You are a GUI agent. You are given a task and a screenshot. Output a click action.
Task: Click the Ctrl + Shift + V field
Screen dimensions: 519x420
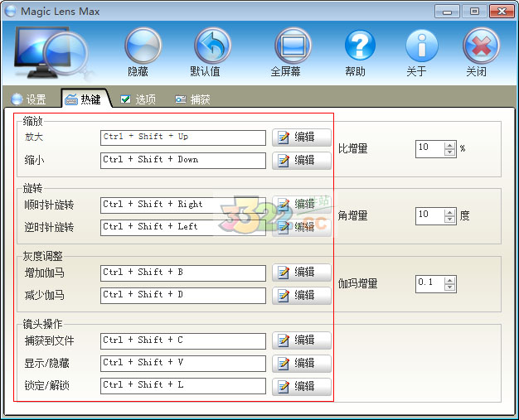point(183,364)
